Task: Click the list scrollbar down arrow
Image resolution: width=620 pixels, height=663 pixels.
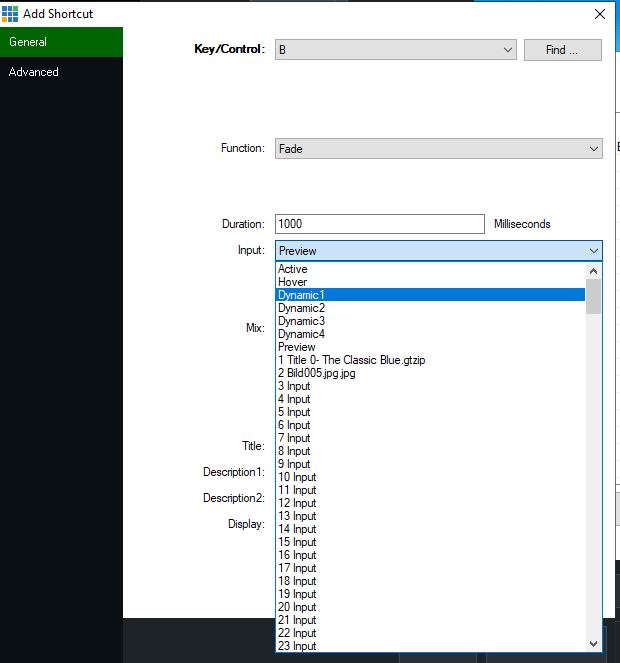Action: (594, 644)
